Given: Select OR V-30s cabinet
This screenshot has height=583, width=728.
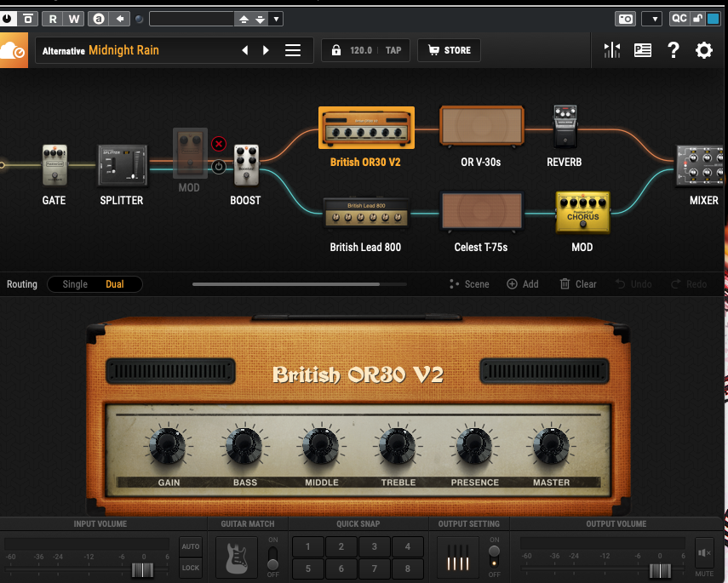Looking at the screenshot, I should 482,126.
